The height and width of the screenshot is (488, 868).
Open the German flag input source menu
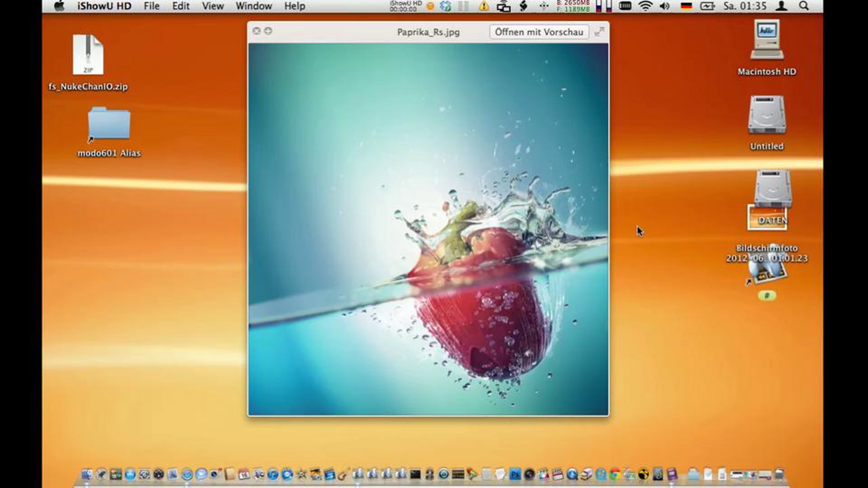[x=686, y=6]
